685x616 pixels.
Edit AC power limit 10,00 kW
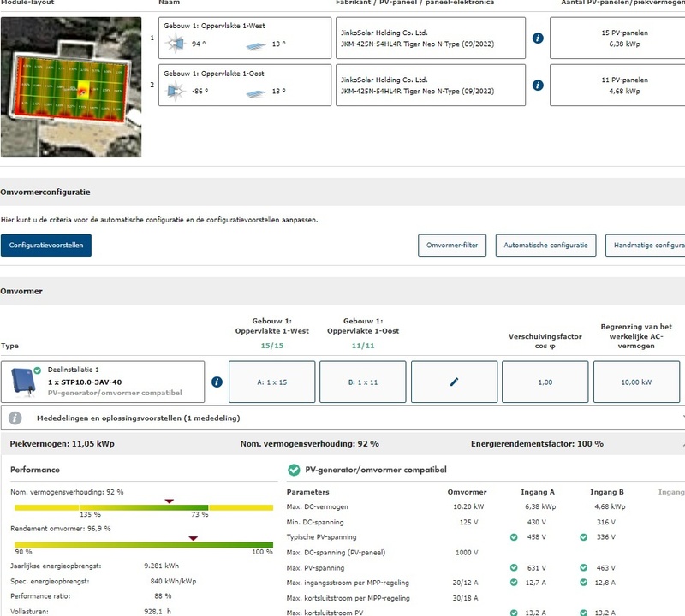click(x=636, y=382)
